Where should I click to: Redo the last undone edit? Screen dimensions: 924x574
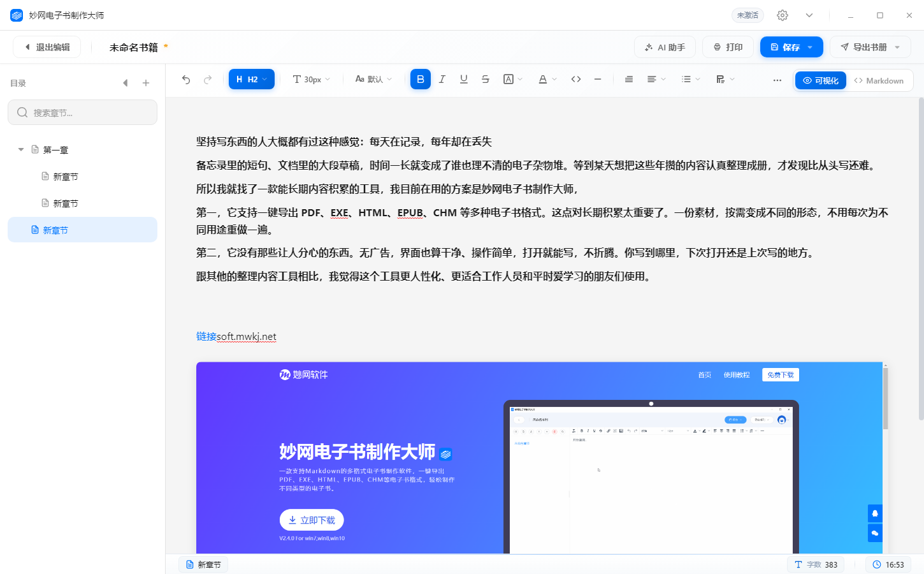click(x=208, y=80)
